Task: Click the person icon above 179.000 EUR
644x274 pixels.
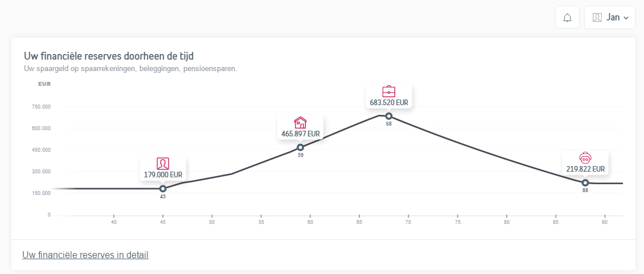Action: coord(163,164)
